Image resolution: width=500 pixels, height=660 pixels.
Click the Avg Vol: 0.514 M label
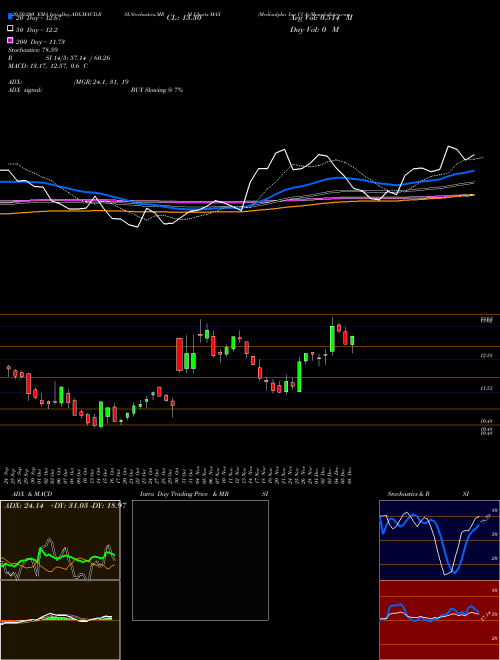click(x=321, y=18)
